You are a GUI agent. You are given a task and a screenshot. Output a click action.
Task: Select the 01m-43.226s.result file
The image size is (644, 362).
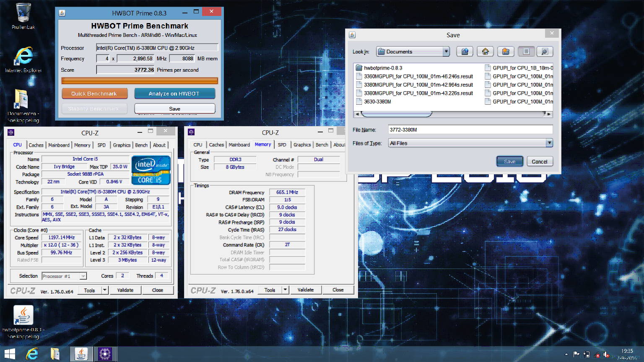click(415, 93)
